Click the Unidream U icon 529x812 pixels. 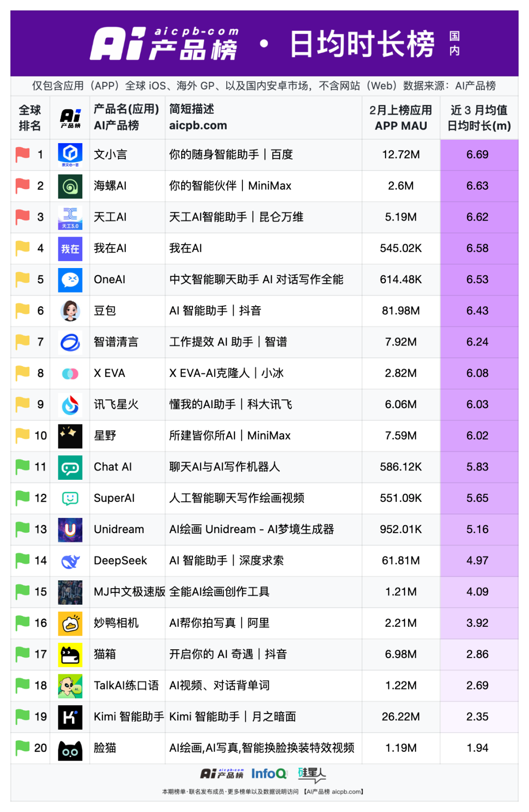click(70, 530)
